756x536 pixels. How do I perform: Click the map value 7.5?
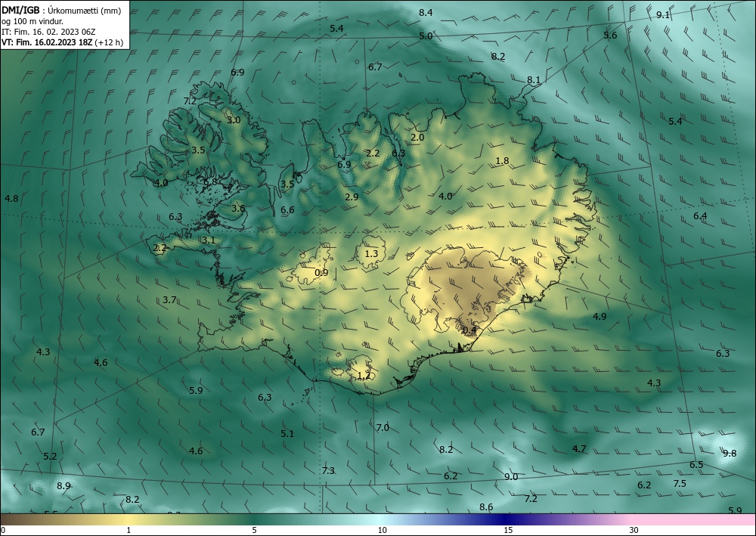click(680, 484)
